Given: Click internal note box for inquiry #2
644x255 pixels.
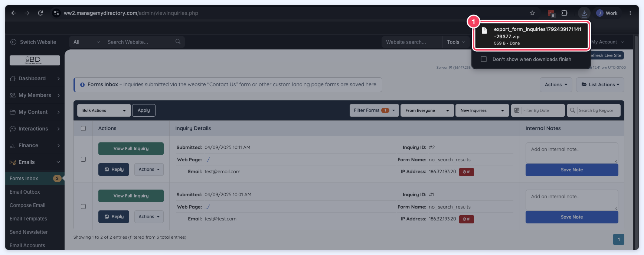Looking at the screenshot, I should [x=572, y=152].
